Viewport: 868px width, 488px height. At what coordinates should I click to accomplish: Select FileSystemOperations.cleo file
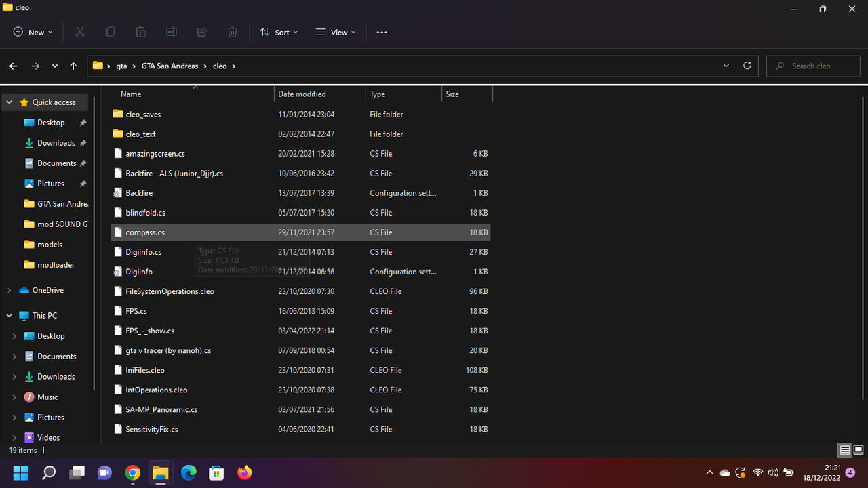pyautogui.click(x=300, y=291)
